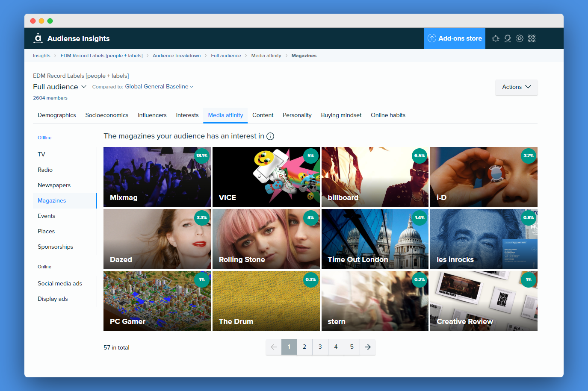Click the 18.1% badge on Mixmag
Image resolution: width=588 pixels, height=391 pixels.
(202, 156)
